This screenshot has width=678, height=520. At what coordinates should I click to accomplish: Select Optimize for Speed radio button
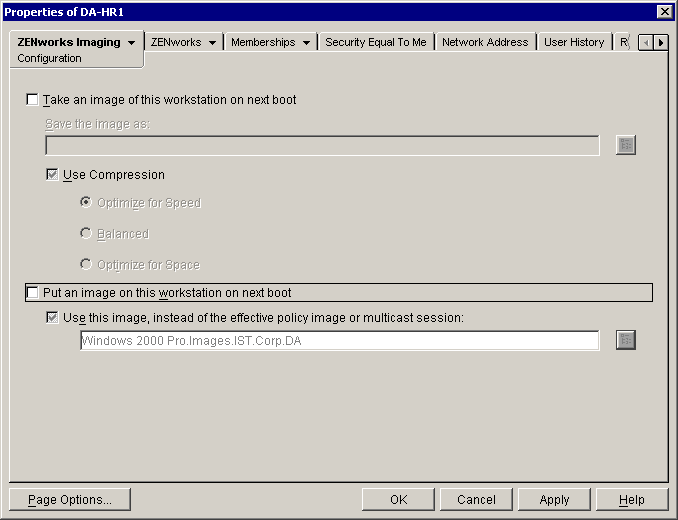point(86,202)
